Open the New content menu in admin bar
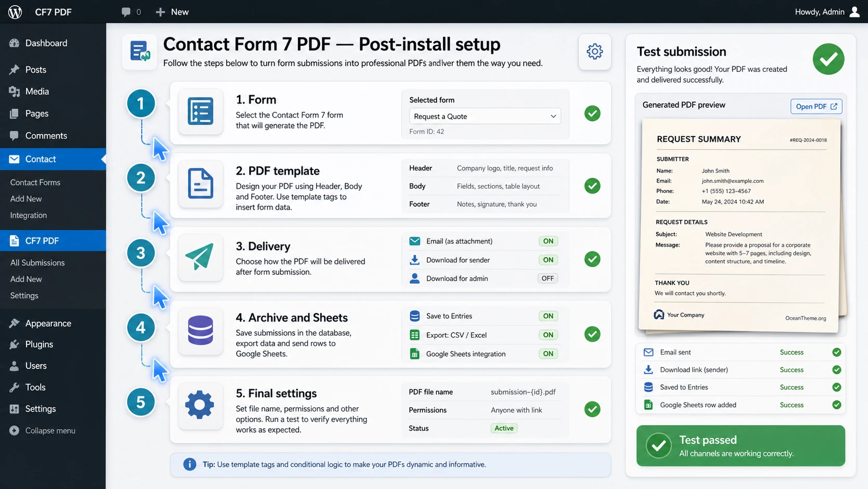Image resolution: width=868 pixels, height=489 pixels. pos(172,12)
